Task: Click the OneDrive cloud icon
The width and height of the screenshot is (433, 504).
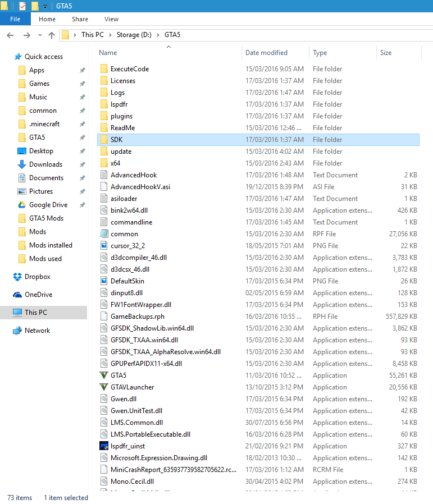Action: (x=17, y=295)
